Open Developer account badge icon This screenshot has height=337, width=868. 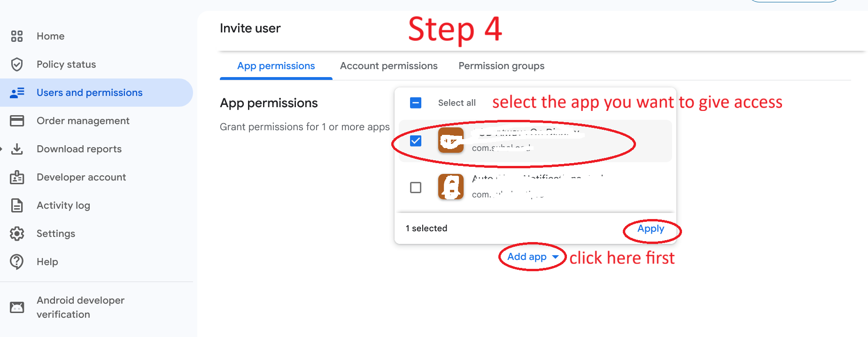tap(17, 177)
